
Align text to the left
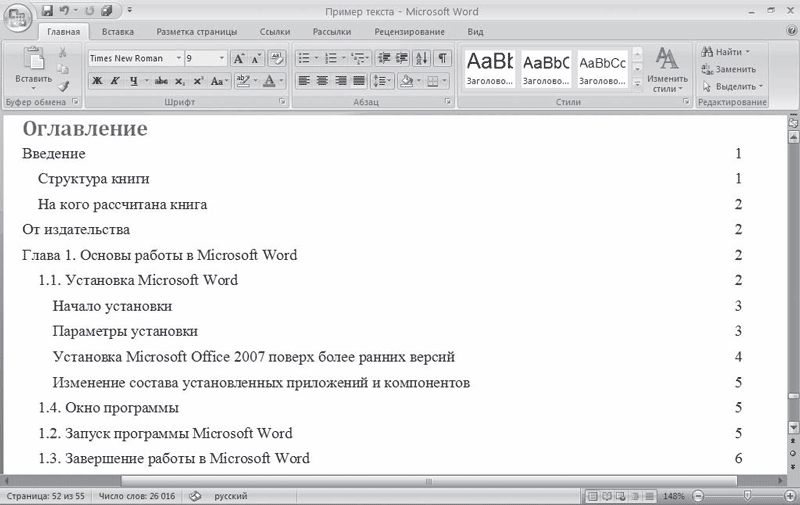[x=304, y=81]
